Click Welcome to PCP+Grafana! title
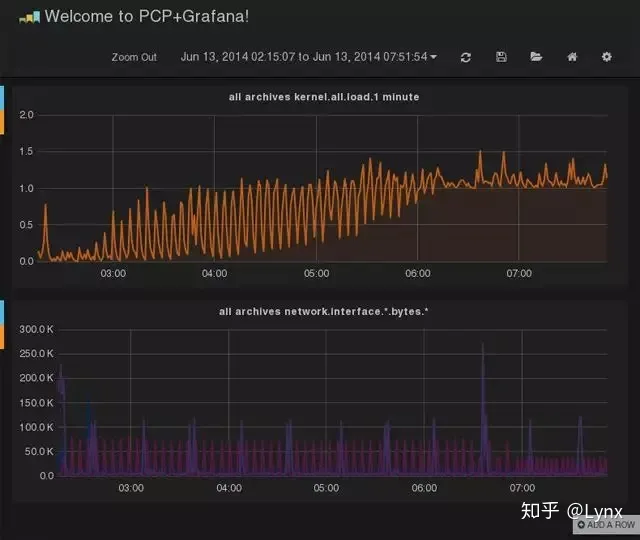 click(147, 17)
